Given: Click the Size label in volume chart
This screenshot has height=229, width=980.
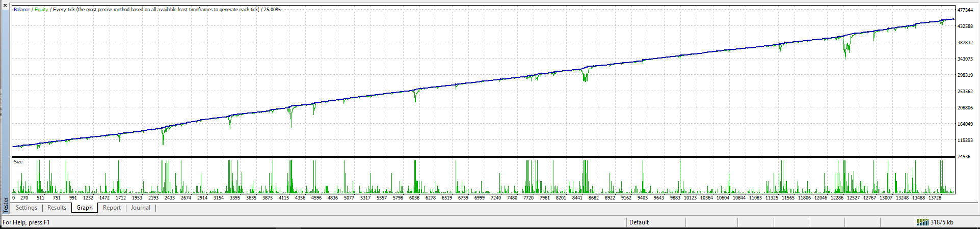Looking at the screenshot, I should (x=18, y=162).
